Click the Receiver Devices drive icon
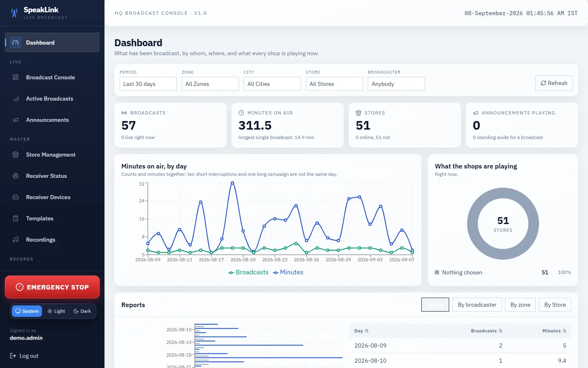The width and height of the screenshot is (588, 368). [x=16, y=197]
